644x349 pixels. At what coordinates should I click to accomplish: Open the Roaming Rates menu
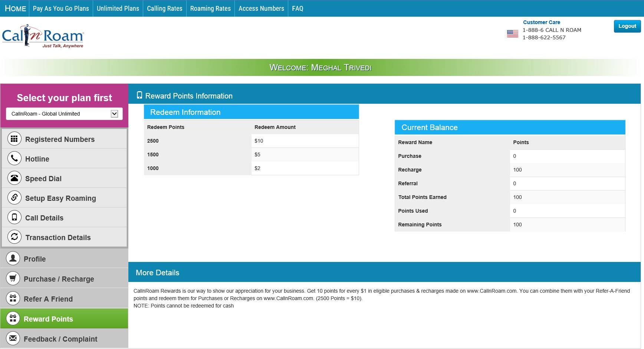click(x=210, y=8)
